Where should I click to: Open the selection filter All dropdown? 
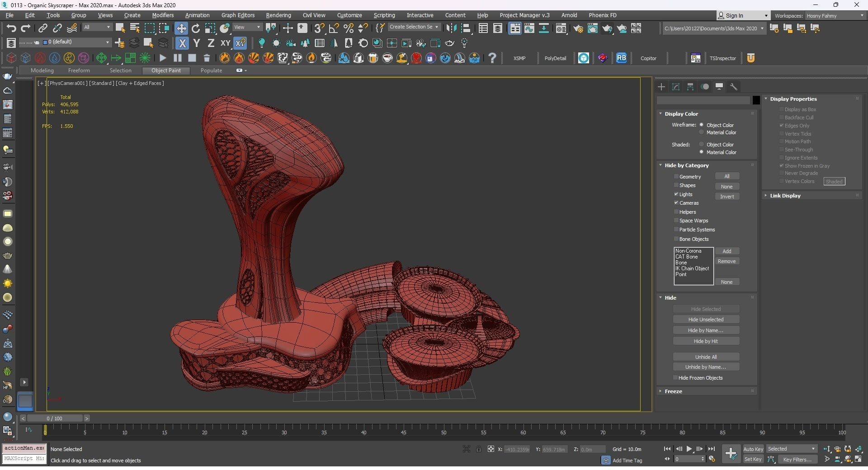(97, 28)
